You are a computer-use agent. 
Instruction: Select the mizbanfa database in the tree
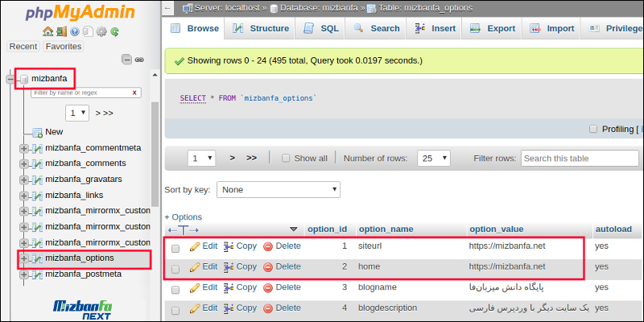point(49,78)
